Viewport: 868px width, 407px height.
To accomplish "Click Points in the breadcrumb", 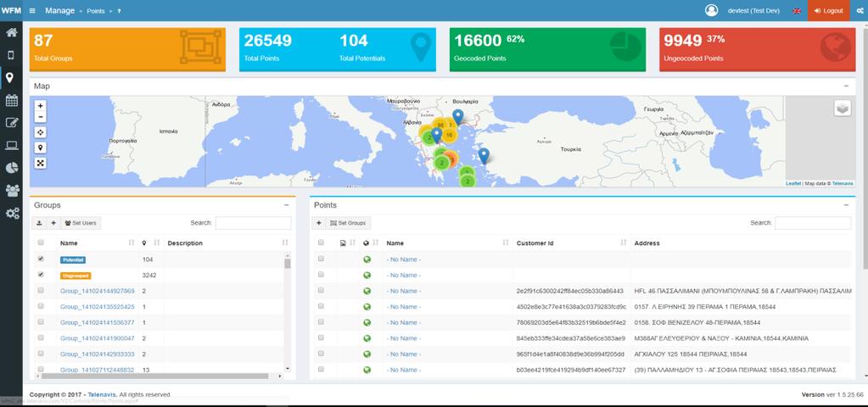I will [95, 11].
